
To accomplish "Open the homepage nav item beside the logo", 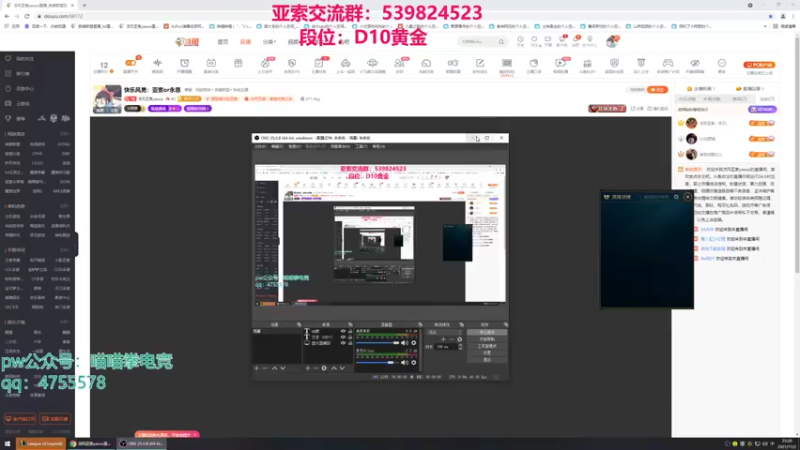I will pos(223,42).
